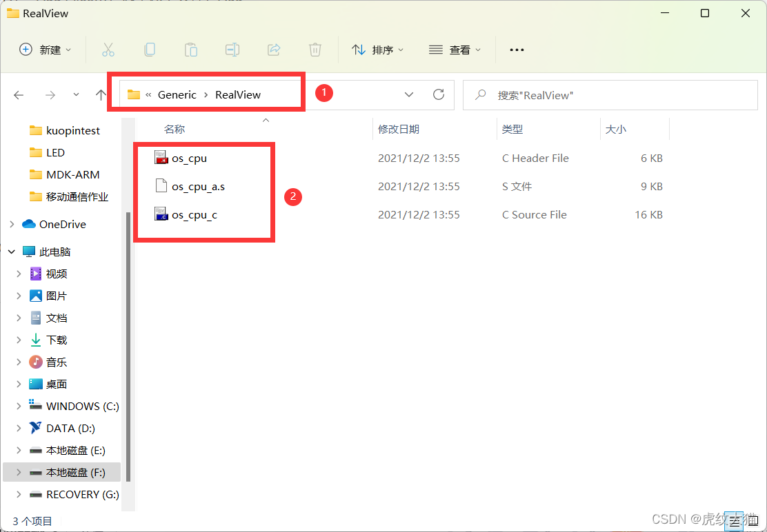
Task: Click the Delete trash can icon
Action: 315,50
